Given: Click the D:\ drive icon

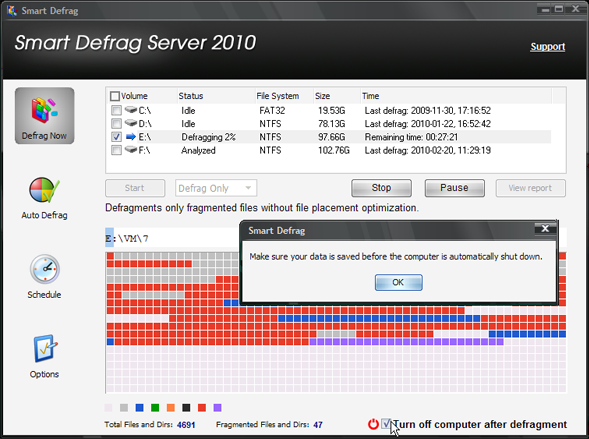Looking at the screenshot, I should tap(131, 123).
